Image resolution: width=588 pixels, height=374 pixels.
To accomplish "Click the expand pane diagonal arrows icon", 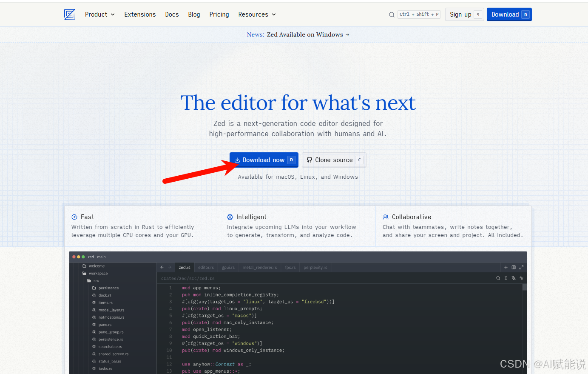I will 521,267.
